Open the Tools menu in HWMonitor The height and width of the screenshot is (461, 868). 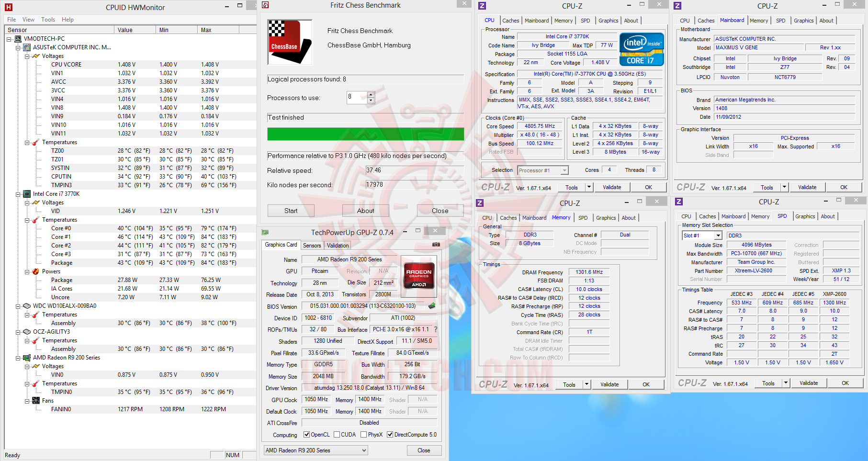point(48,20)
